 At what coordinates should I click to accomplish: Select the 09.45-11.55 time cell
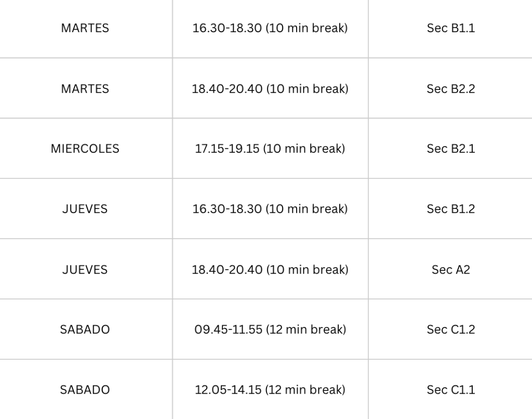pyautogui.click(x=270, y=330)
